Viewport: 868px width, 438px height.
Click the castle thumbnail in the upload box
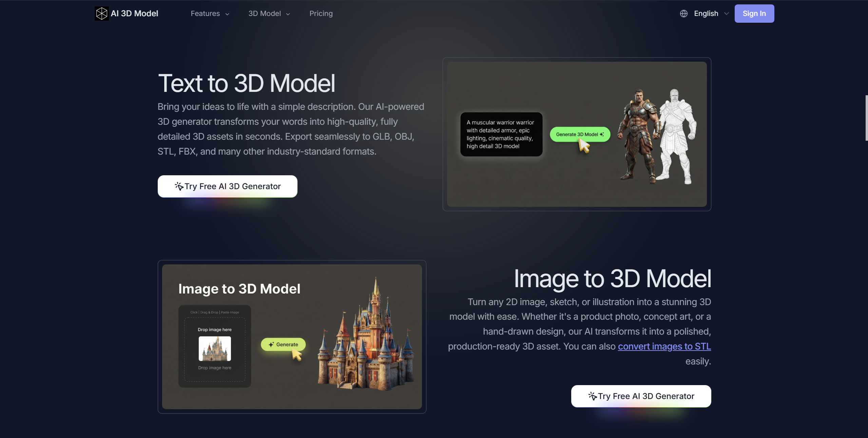coord(214,349)
